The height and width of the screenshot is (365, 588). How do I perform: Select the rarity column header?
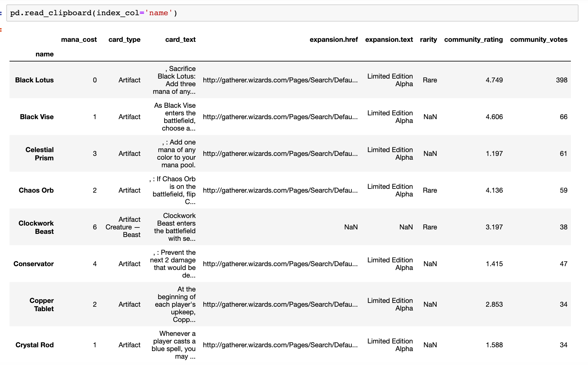pyautogui.click(x=428, y=40)
